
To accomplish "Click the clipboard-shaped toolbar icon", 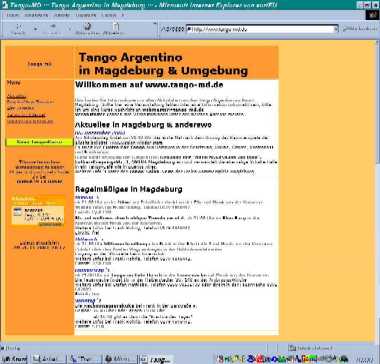I will (115, 29).
